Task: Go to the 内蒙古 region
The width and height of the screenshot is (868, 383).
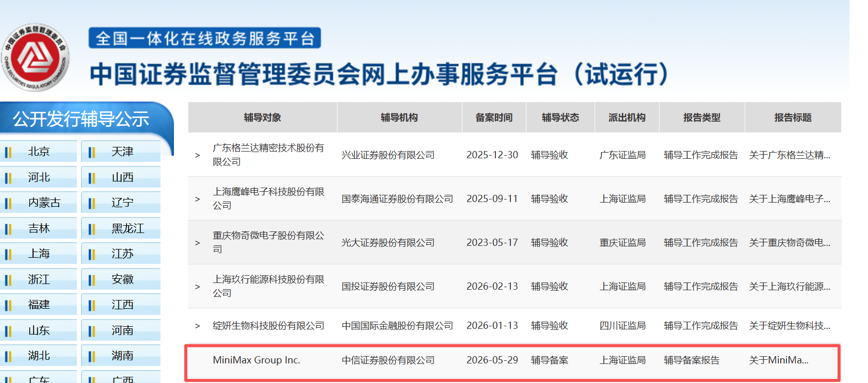Action: pyautogui.click(x=39, y=203)
